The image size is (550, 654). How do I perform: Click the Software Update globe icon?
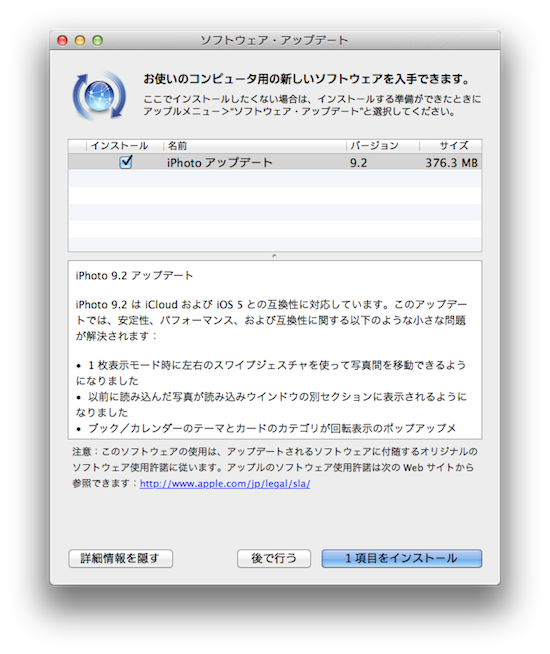tap(99, 95)
